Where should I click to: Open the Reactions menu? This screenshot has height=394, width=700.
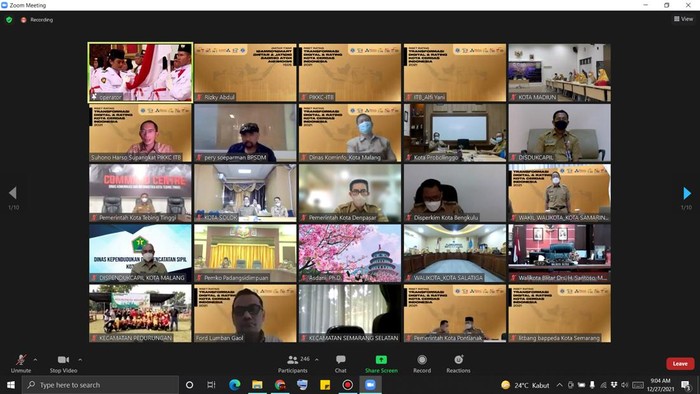click(x=458, y=364)
